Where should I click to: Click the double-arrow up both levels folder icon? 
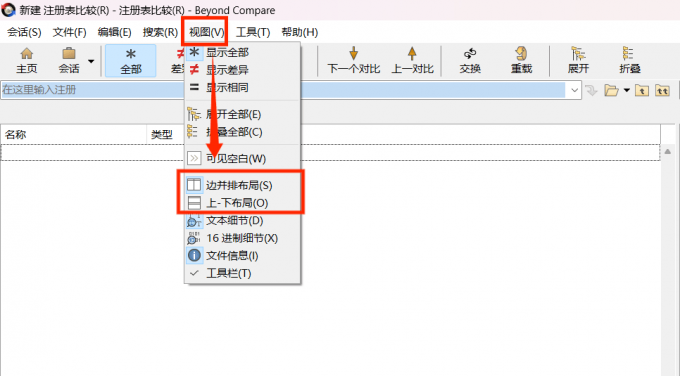[662, 90]
